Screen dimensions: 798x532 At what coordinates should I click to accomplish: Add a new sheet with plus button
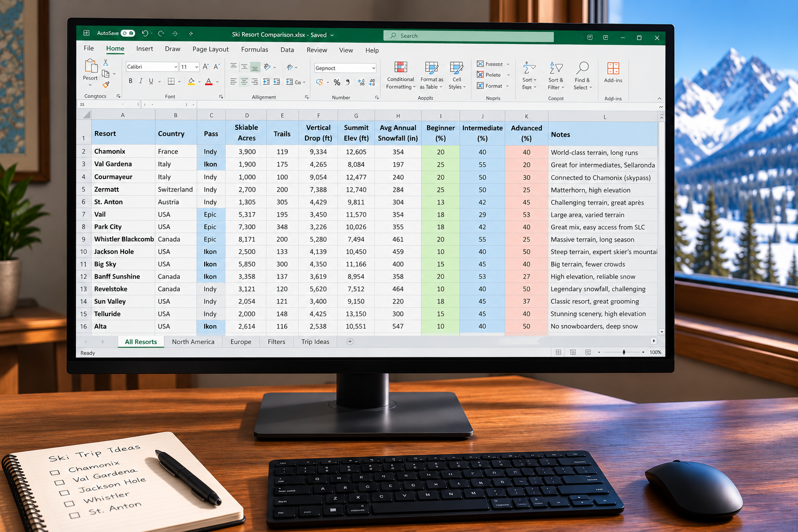click(x=350, y=341)
